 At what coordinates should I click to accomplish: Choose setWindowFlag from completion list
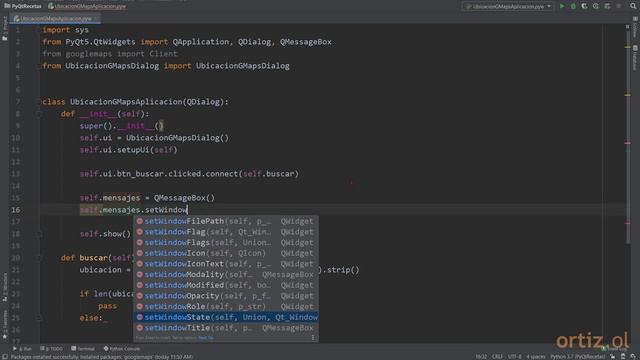[x=226, y=232]
